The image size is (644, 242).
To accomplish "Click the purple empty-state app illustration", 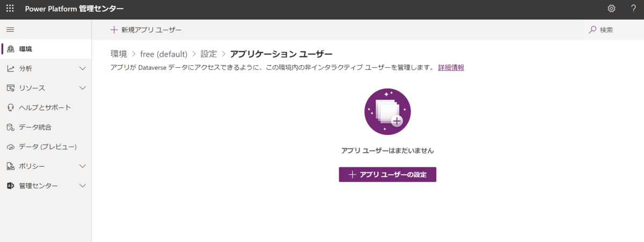I will coord(387,112).
